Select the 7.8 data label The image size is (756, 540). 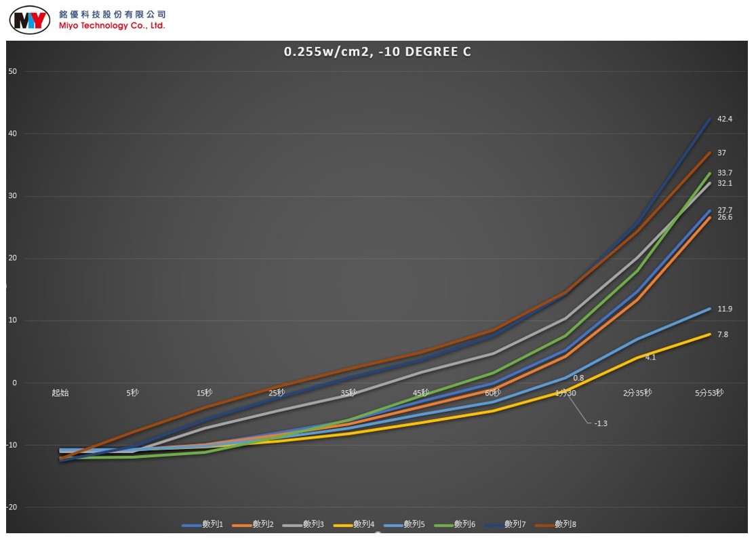723,334
